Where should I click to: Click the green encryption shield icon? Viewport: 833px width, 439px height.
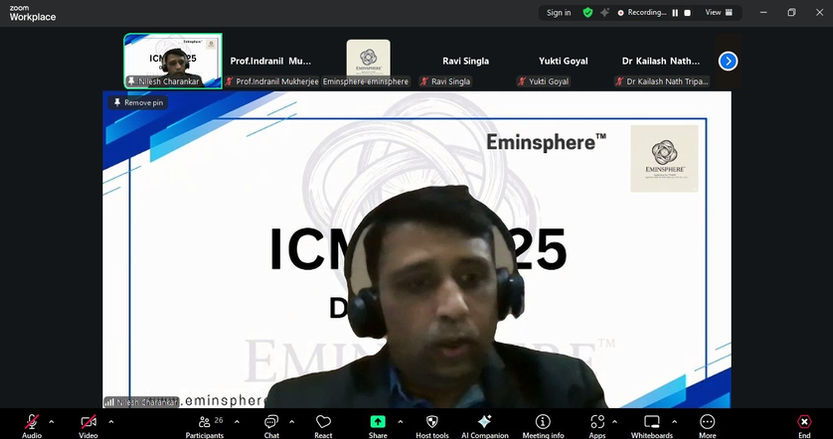coord(588,13)
